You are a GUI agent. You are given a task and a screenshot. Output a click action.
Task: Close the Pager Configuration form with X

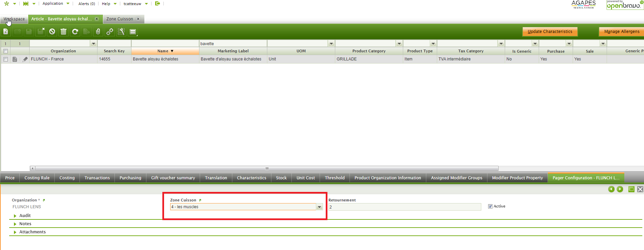click(640, 189)
